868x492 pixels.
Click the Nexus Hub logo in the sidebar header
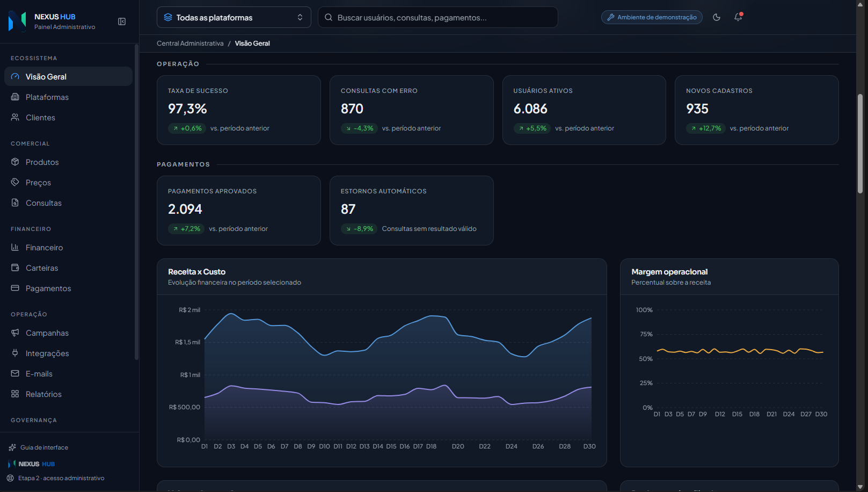[17, 21]
